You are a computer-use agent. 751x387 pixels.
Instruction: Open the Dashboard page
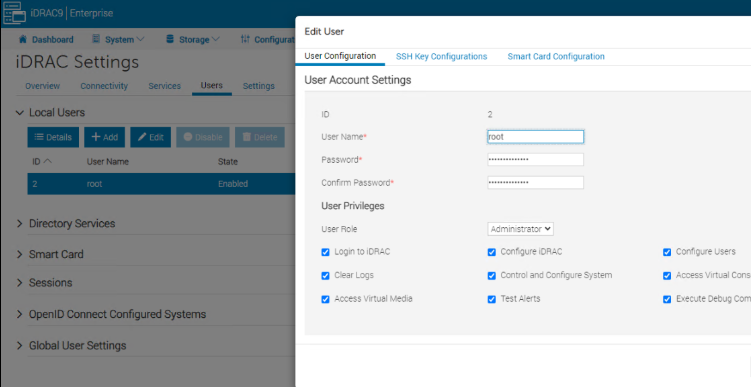(x=46, y=39)
